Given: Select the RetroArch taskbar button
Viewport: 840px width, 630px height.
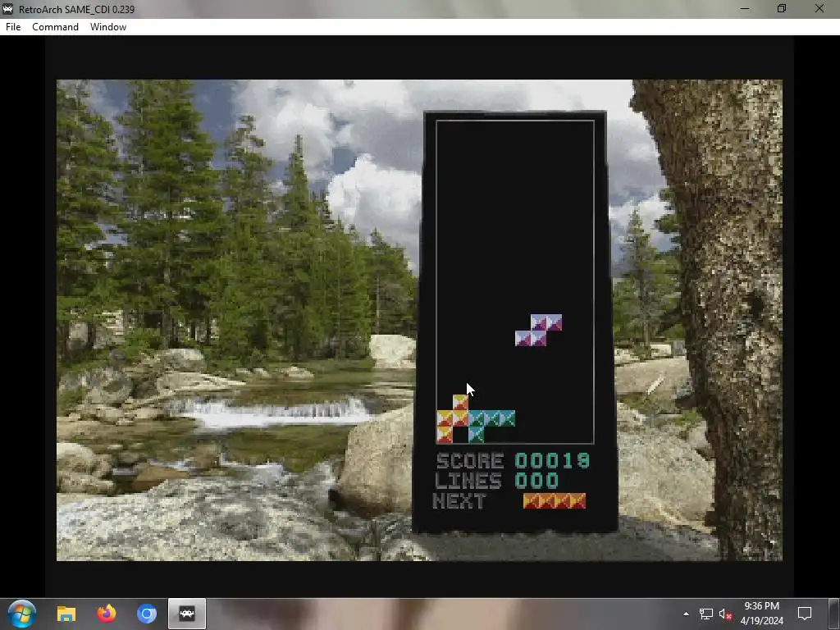Looking at the screenshot, I should (187, 614).
